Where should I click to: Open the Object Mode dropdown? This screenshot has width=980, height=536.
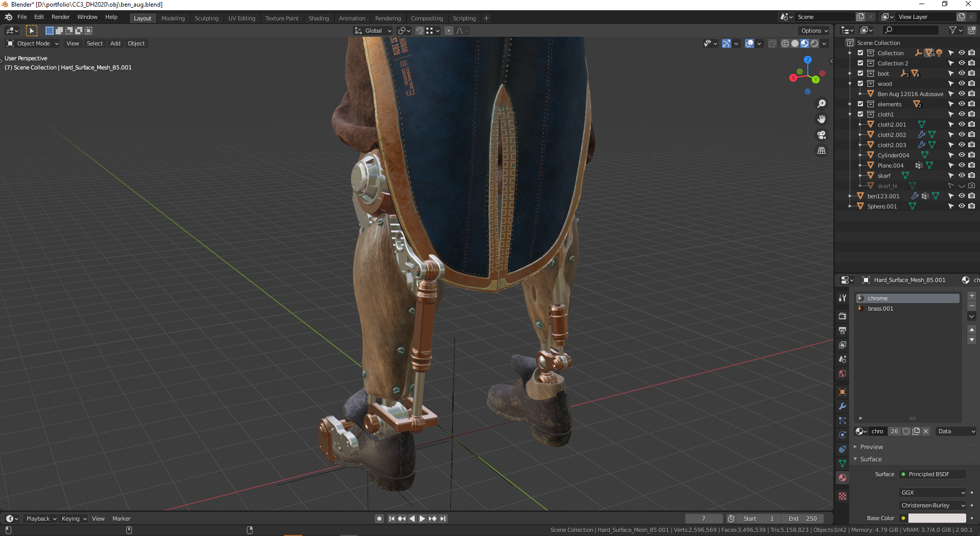coord(33,43)
